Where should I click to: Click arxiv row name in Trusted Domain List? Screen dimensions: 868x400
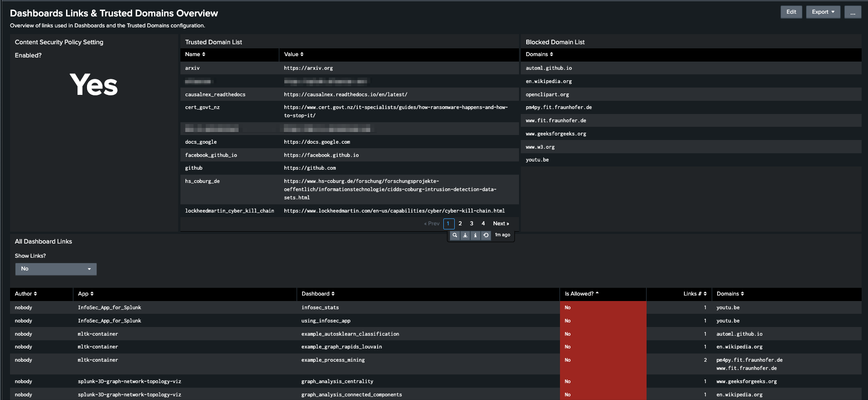point(192,68)
